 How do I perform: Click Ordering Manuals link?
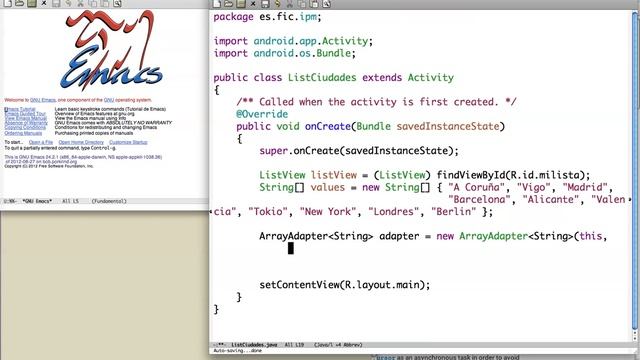(23, 133)
